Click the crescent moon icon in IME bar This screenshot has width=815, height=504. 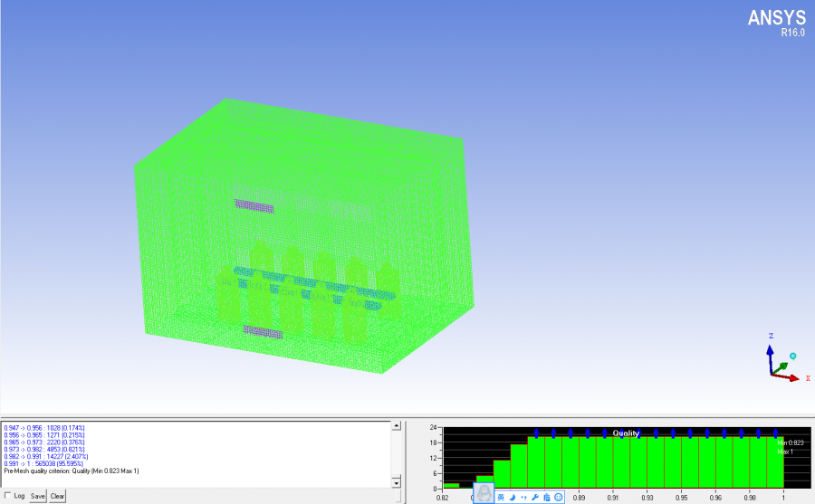click(513, 498)
